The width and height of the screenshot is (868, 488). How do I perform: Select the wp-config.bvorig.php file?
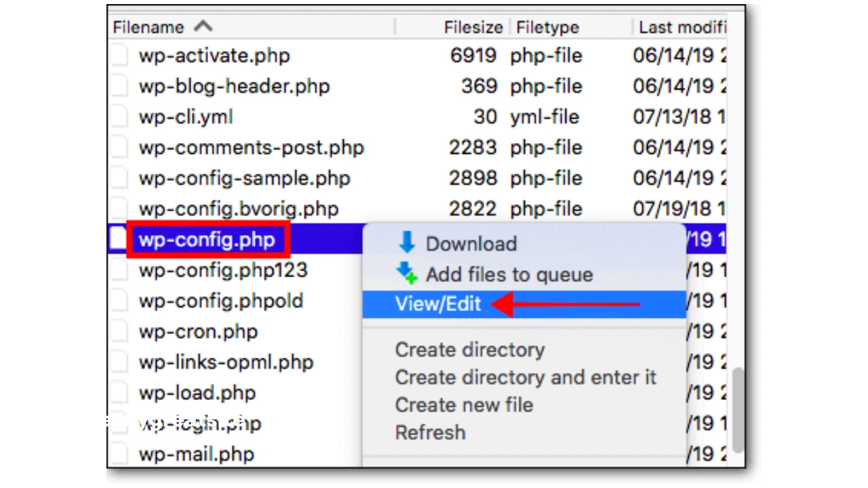[x=239, y=209]
